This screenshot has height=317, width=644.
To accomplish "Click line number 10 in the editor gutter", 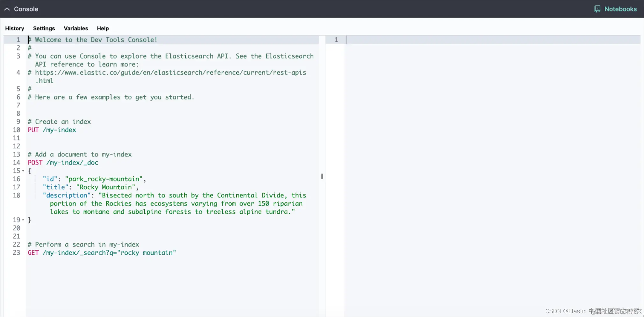I will [x=17, y=130].
